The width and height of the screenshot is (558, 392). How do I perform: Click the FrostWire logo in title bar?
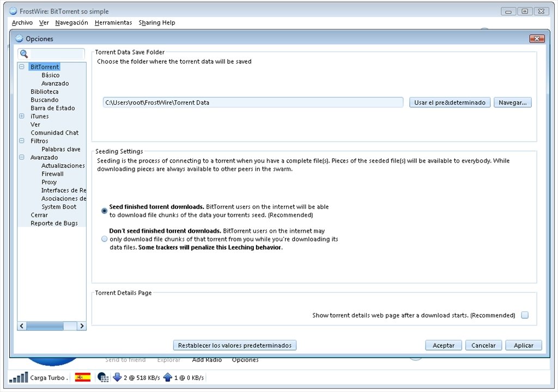coord(13,11)
